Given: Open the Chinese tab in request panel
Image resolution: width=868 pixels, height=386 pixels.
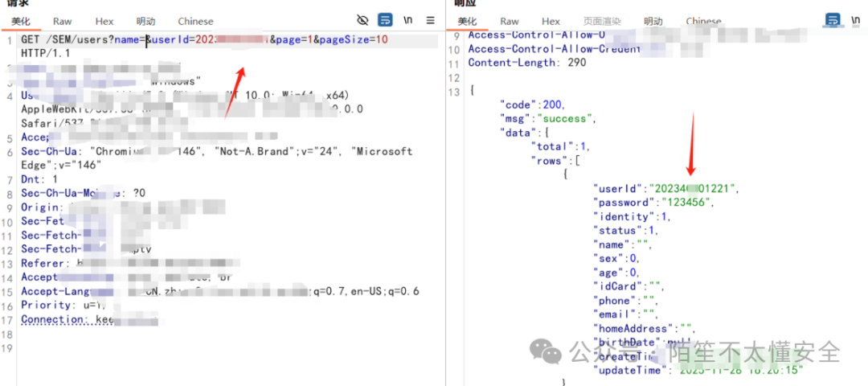Looking at the screenshot, I should tap(195, 22).
